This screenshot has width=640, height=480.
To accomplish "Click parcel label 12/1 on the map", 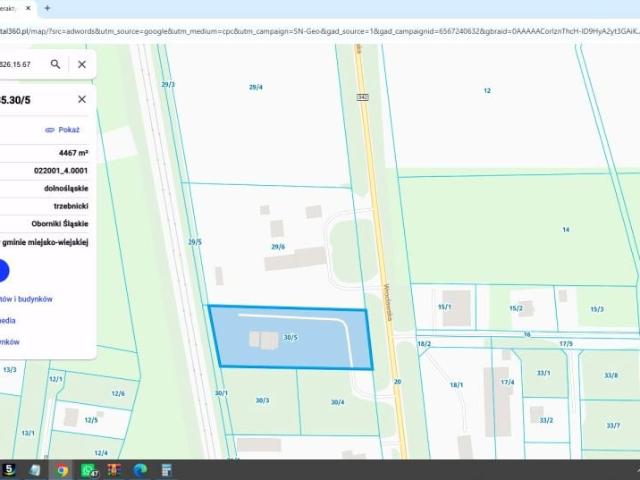I will [56, 379].
